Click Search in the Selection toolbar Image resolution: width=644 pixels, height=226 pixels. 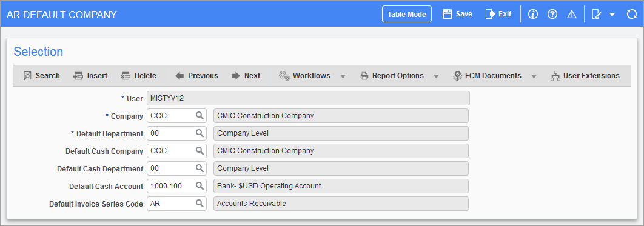pyautogui.click(x=41, y=76)
